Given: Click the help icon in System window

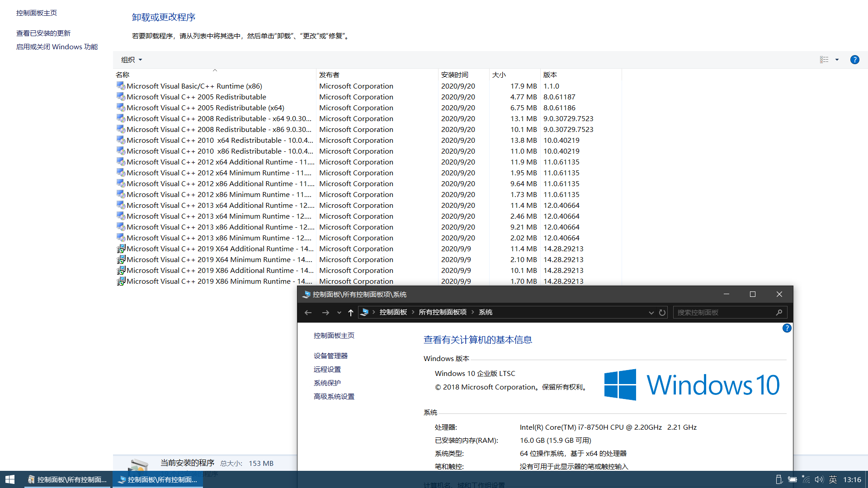Looking at the screenshot, I should point(787,328).
